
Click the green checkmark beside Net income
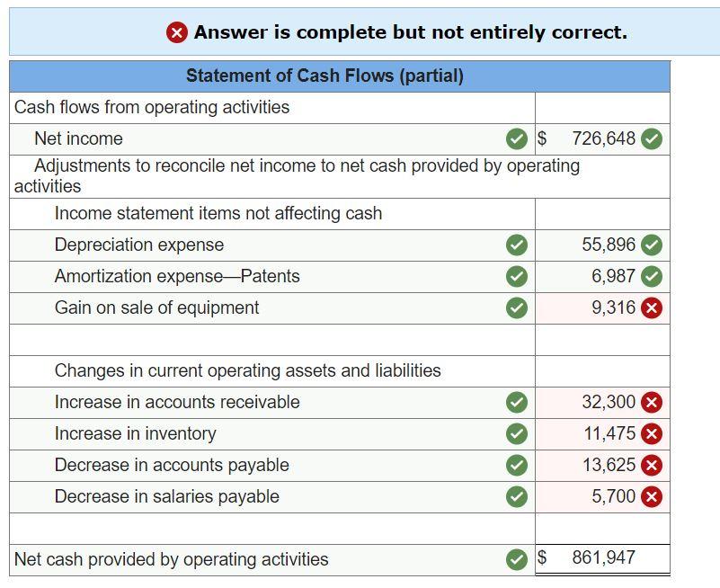[518, 139]
